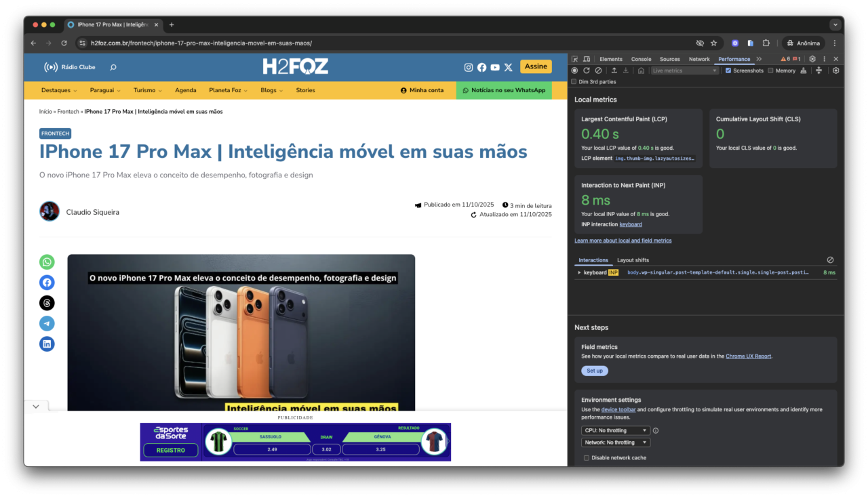Activate the inspect element picker icon

pos(575,59)
